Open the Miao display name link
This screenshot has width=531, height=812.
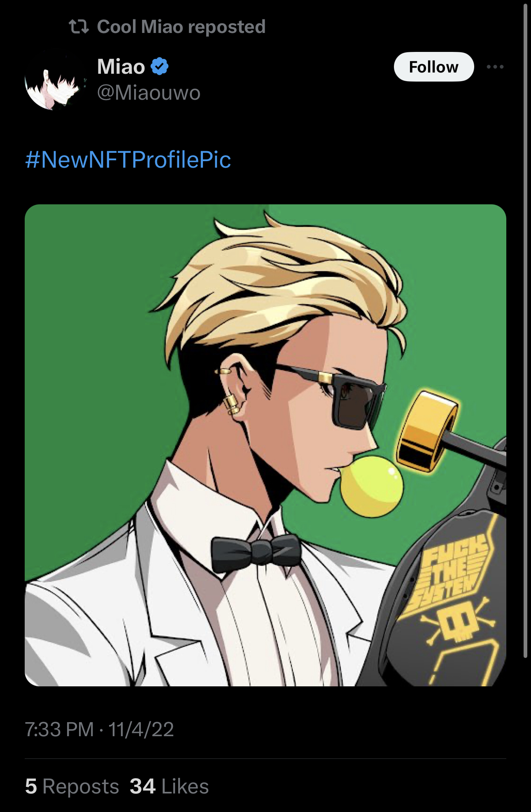[x=121, y=66]
